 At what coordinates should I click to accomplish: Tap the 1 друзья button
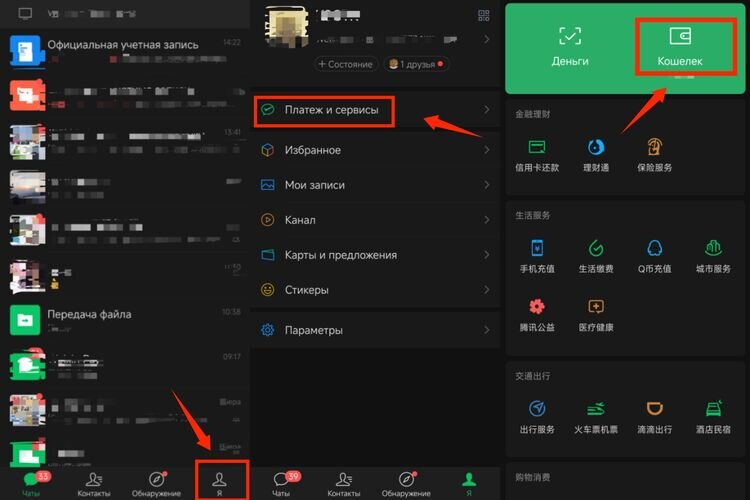tap(416, 64)
